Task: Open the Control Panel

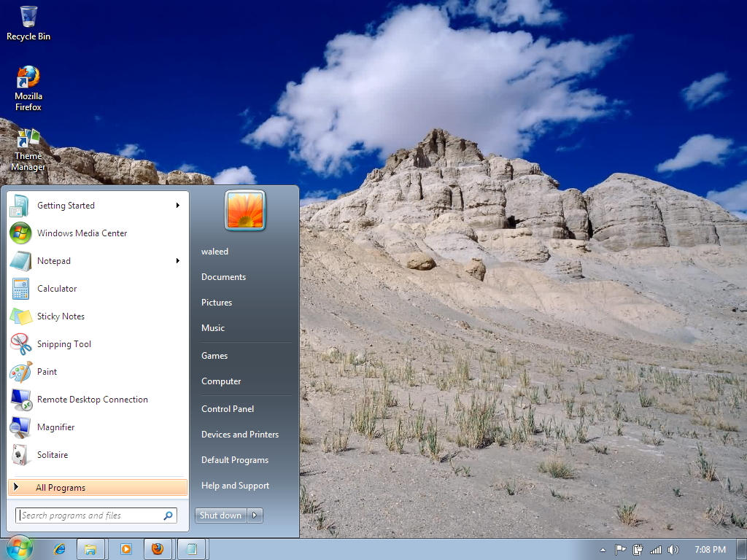Action: click(227, 408)
